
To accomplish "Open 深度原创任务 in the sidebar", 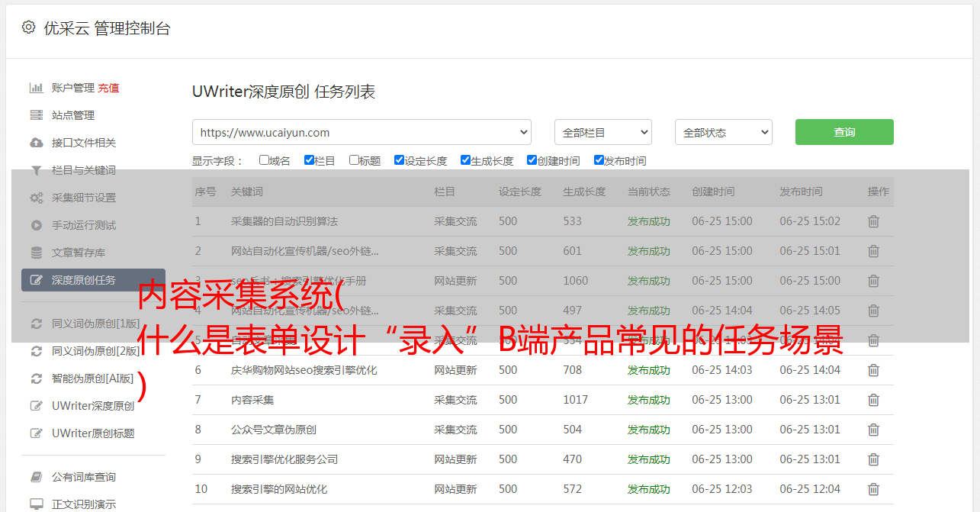I will (84, 280).
